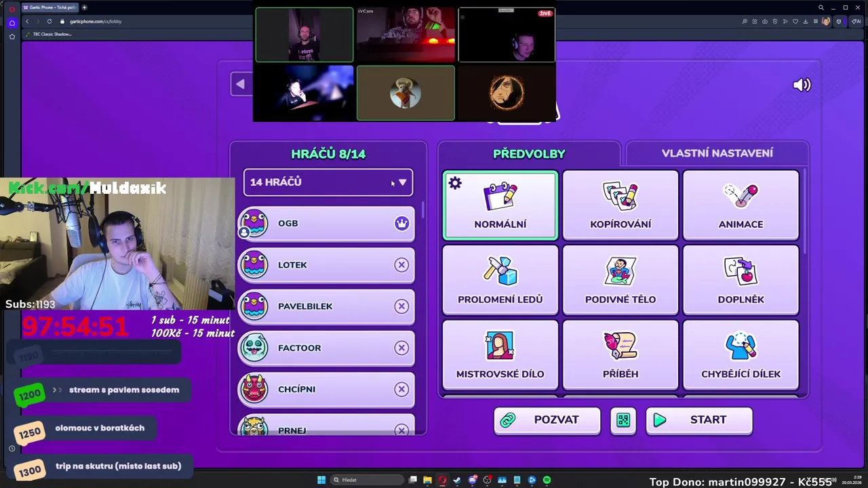Kick FACTOOR with the X icon
The width and height of the screenshot is (868, 488).
click(x=401, y=348)
